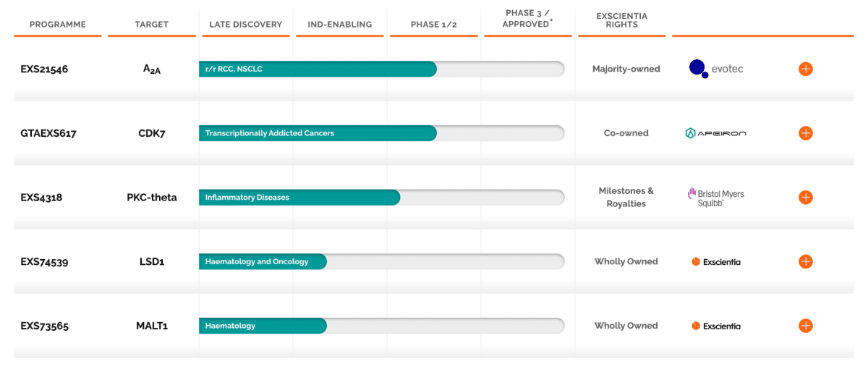This screenshot has width=868, height=380.
Task: Click the Phase 1/2 column header
Action: click(x=434, y=25)
